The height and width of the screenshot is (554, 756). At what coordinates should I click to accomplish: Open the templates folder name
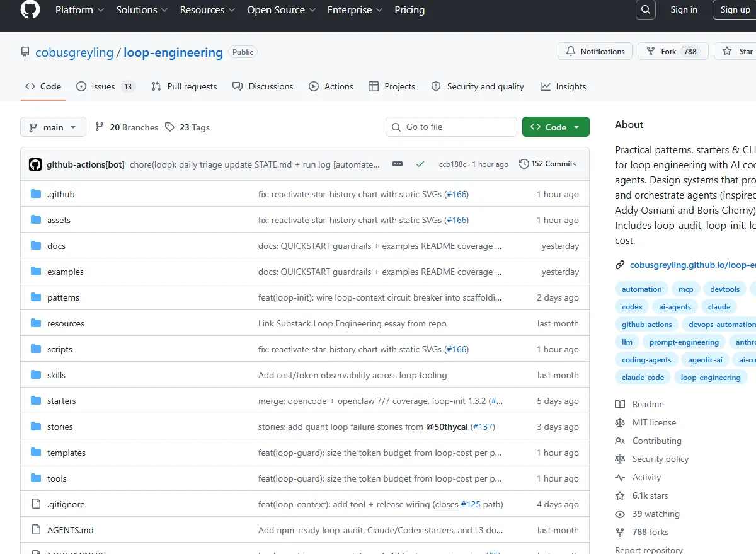pyautogui.click(x=66, y=453)
